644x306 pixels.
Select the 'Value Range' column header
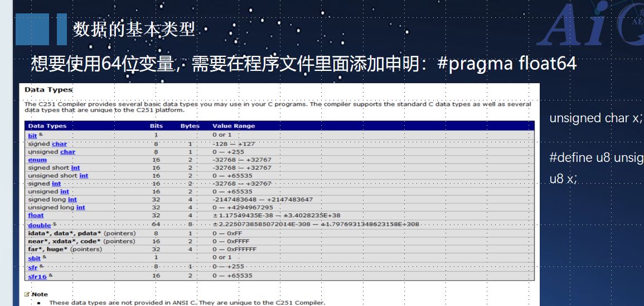[x=234, y=126]
